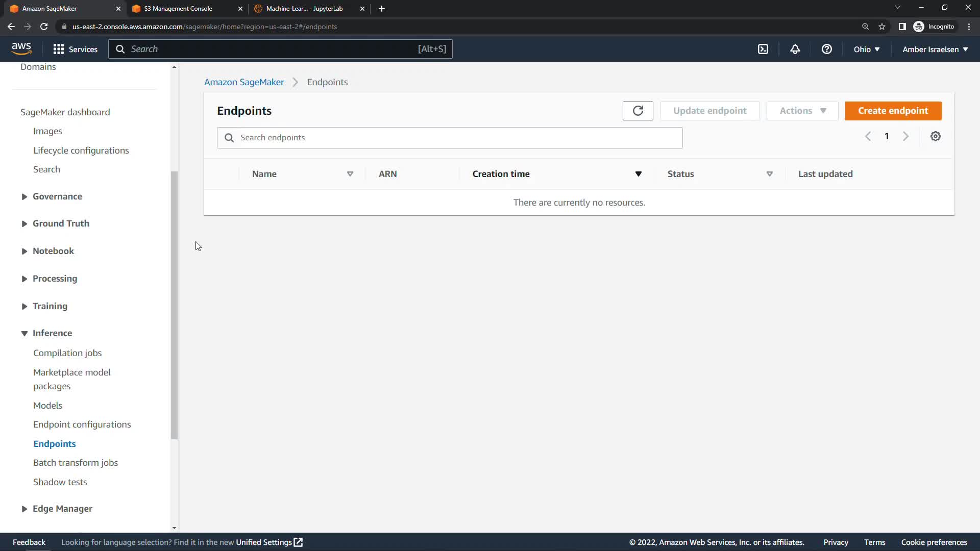
Task: Bookmark this page with the star icon
Action: click(881, 27)
